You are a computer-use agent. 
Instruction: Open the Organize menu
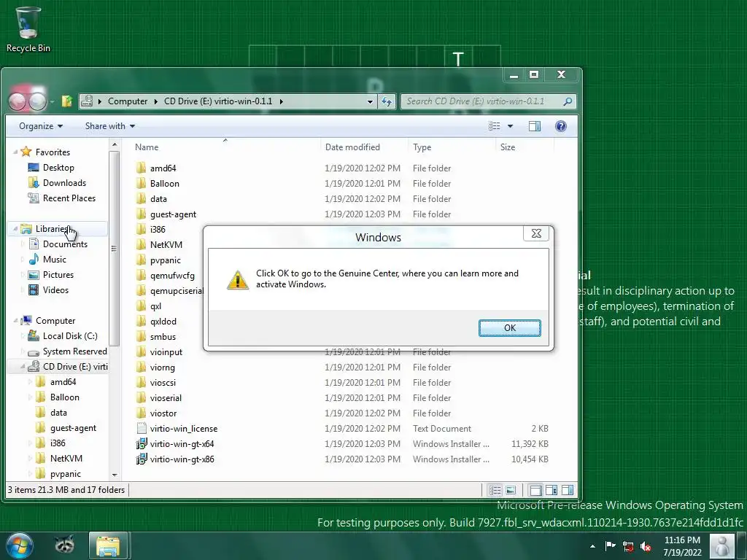pos(41,126)
